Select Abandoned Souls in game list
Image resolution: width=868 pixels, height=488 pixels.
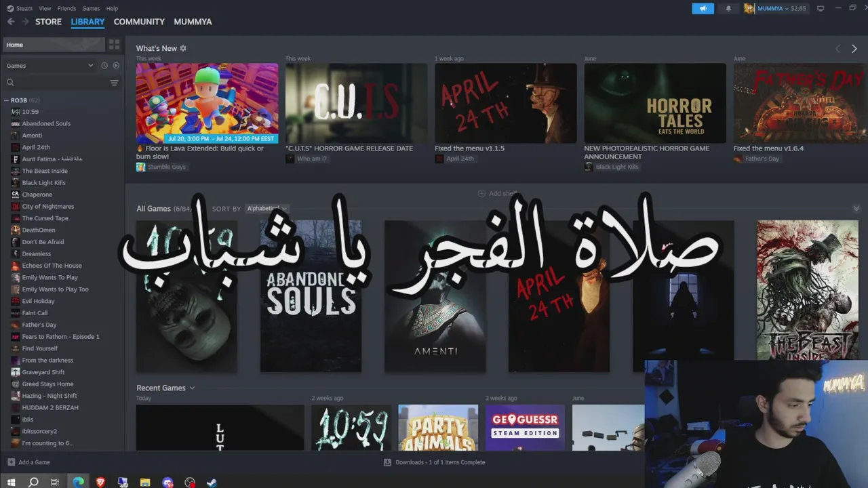tap(46, 123)
